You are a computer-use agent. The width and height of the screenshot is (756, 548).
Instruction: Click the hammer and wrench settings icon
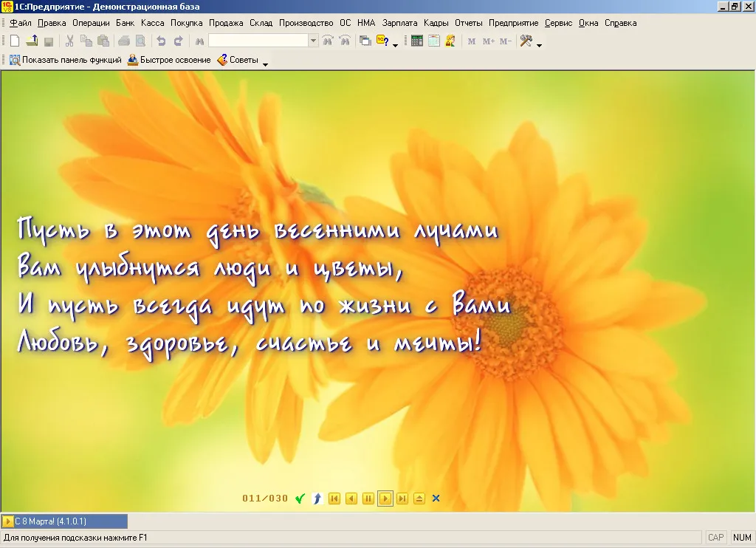coord(526,41)
